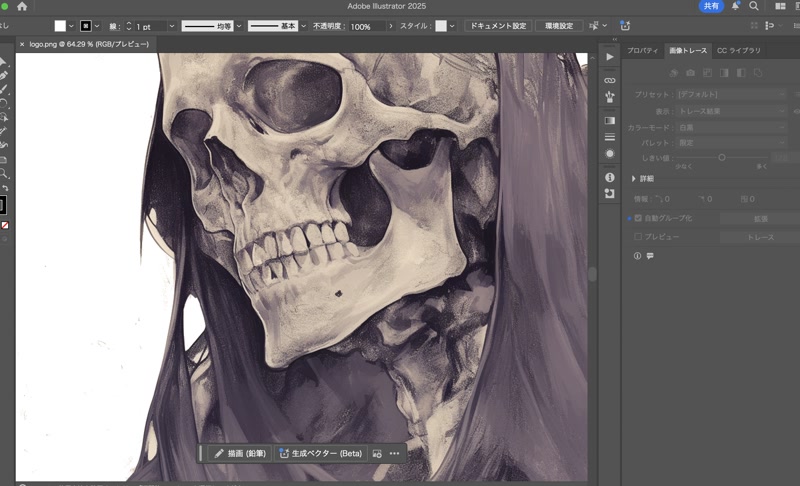Open the Brushes panel icon in dock
Screen dimensions: 800x486
[610, 96]
